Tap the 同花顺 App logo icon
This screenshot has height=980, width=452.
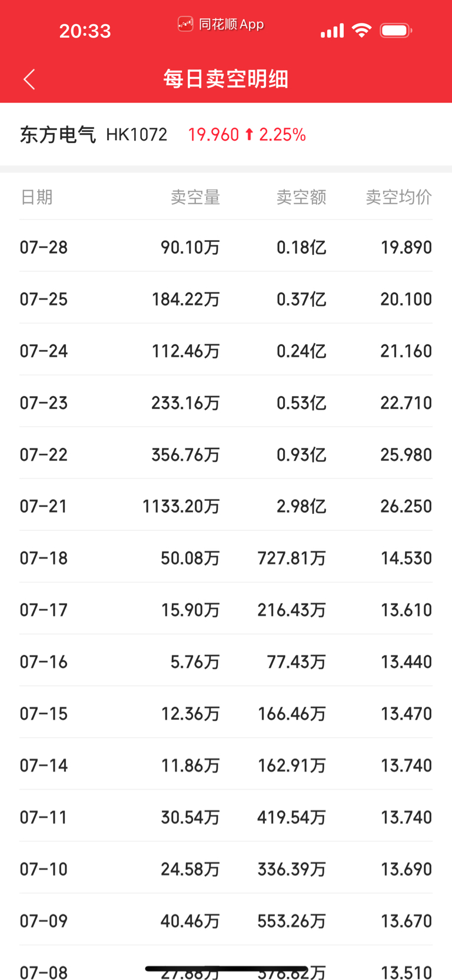point(185,24)
